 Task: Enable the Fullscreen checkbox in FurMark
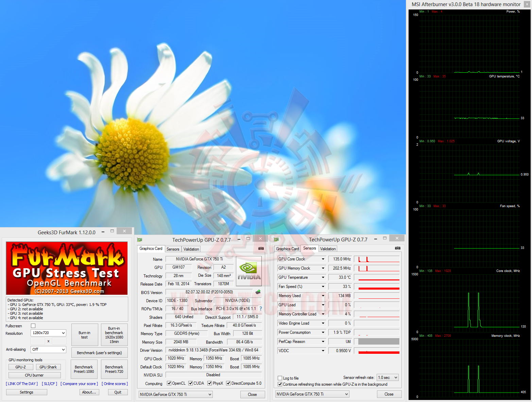[33, 326]
